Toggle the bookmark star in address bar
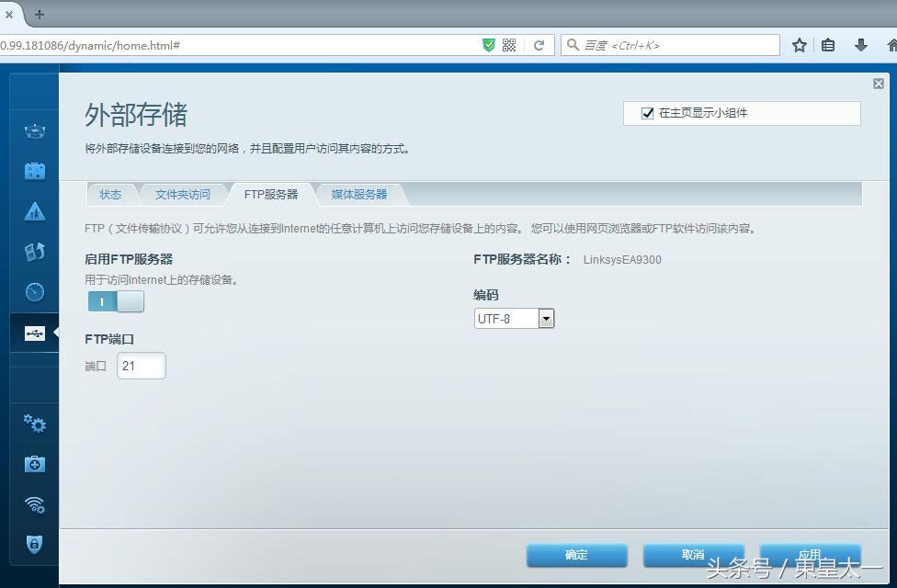Viewport: 897px width, 588px height. coord(799,44)
